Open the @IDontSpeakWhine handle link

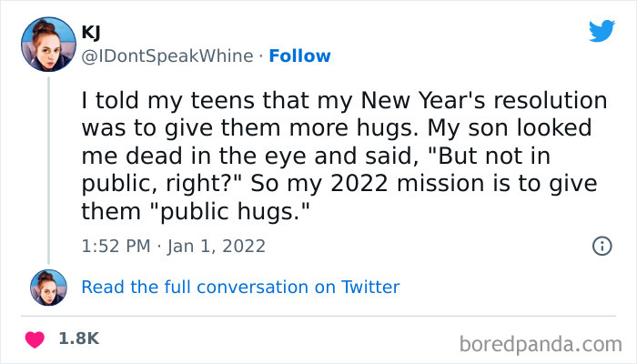click(x=167, y=56)
